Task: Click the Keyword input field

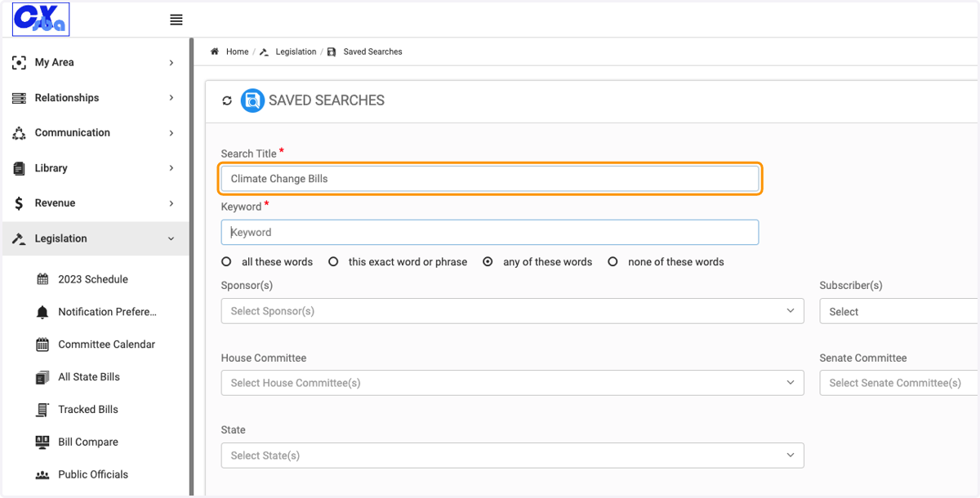Action: point(490,233)
